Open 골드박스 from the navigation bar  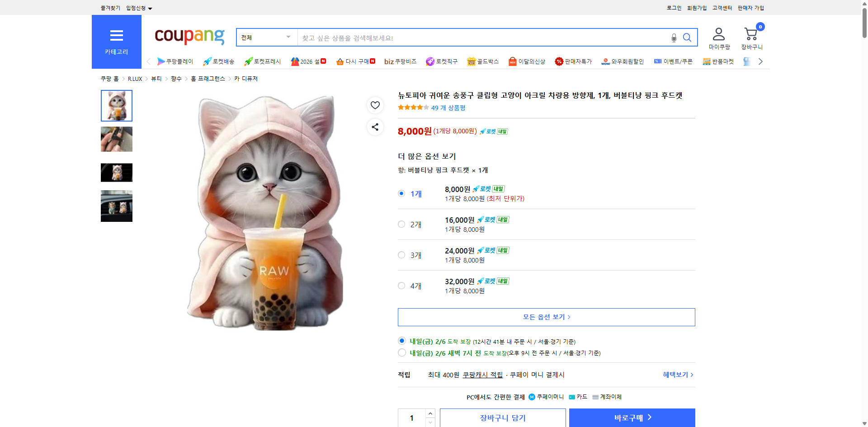483,61
